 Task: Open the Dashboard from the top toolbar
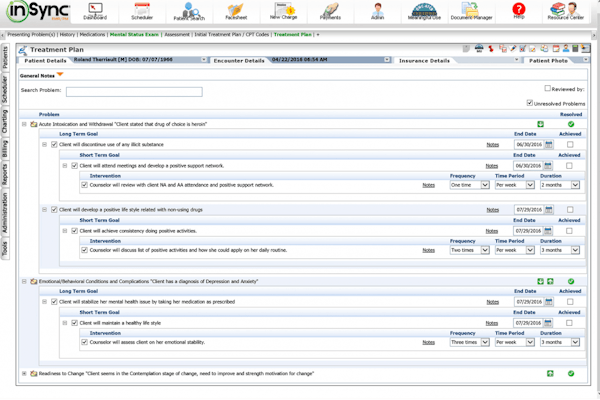[x=95, y=12]
